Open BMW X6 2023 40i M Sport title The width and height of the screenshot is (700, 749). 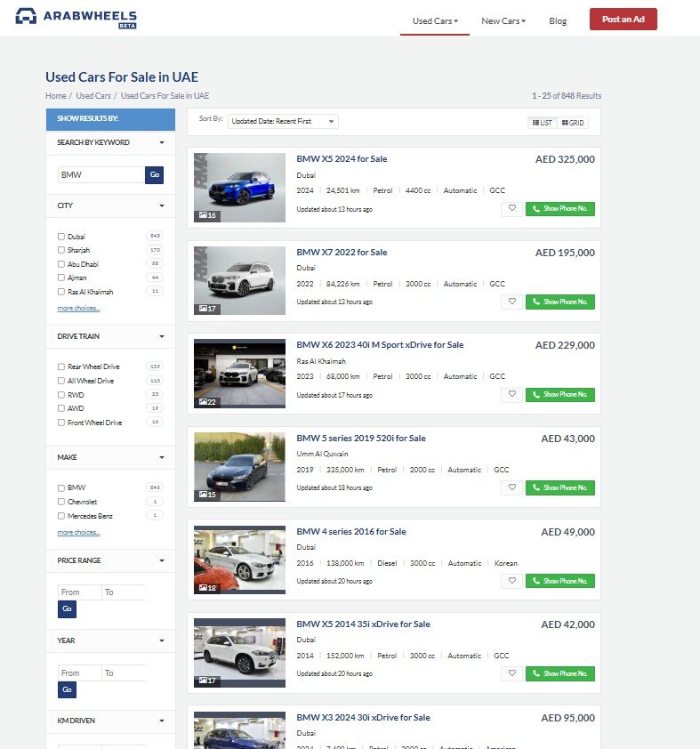pos(380,345)
